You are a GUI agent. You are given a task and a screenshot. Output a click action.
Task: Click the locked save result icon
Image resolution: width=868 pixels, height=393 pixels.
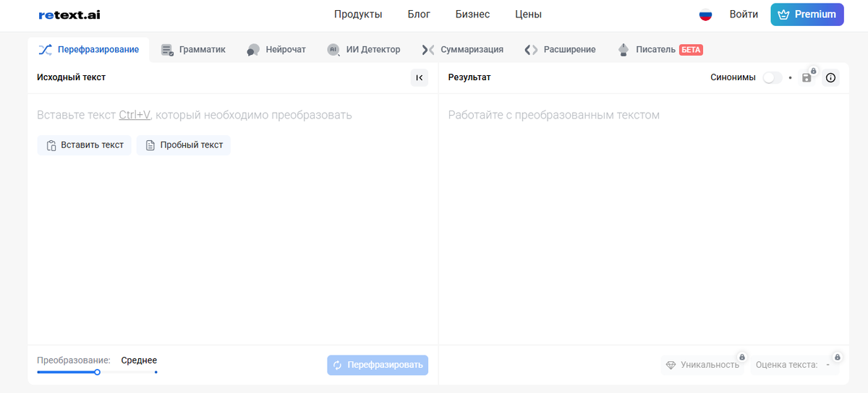click(807, 77)
